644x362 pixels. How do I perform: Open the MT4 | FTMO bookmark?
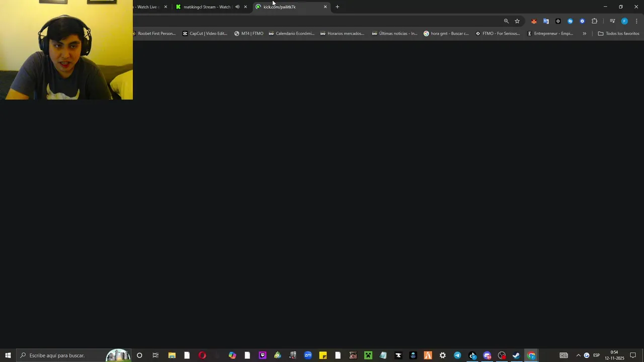point(249,34)
